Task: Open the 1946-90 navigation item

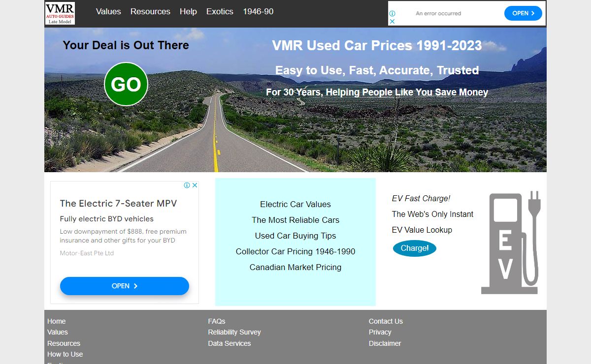Action: (x=258, y=11)
